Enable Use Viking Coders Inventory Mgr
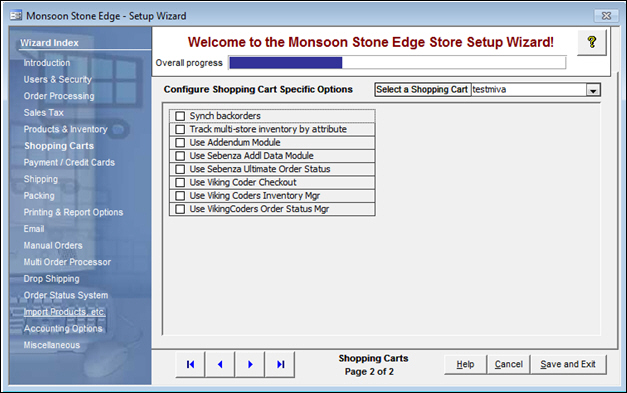Image resolution: width=627 pixels, height=393 pixels. tap(180, 196)
